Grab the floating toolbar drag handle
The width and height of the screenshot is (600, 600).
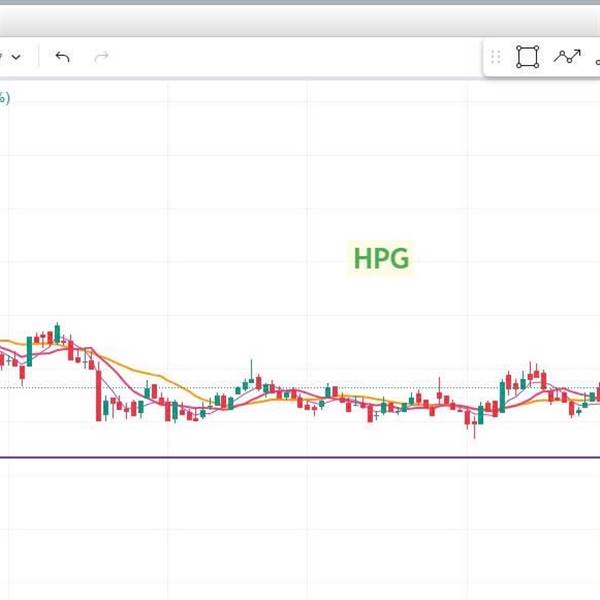tap(496, 57)
